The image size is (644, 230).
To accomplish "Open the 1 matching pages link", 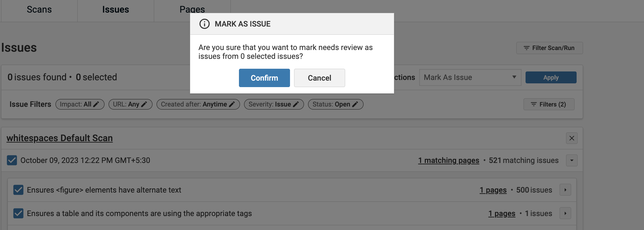I will click(x=448, y=160).
